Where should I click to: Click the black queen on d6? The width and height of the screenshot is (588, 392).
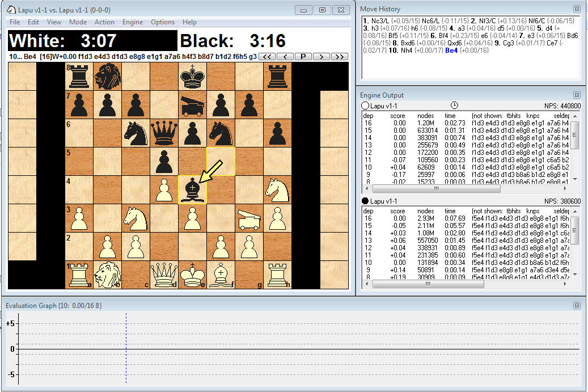click(x=164, y=133)
